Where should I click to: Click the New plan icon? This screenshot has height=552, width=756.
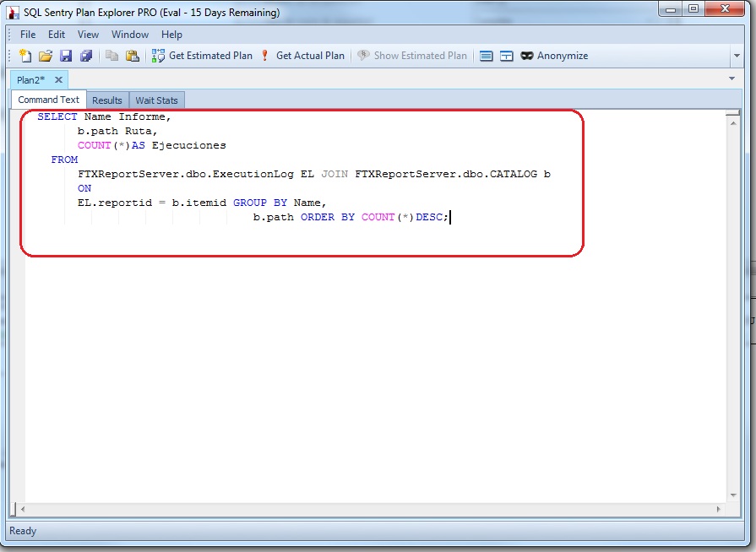25,56
